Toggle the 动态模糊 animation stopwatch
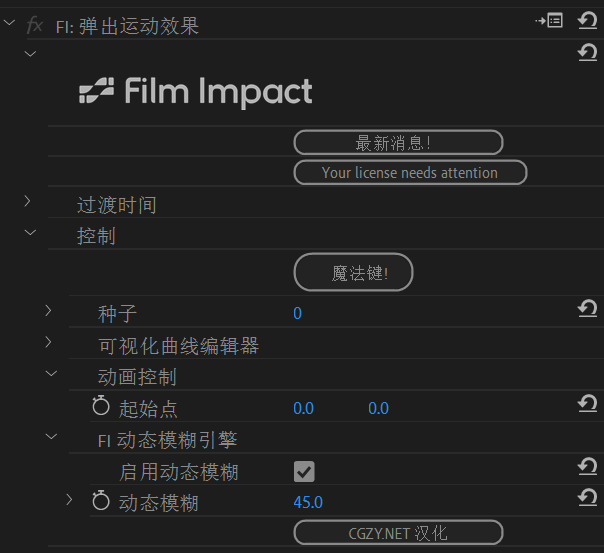Viewport: 604px width, 553px height. click(101, 501)
